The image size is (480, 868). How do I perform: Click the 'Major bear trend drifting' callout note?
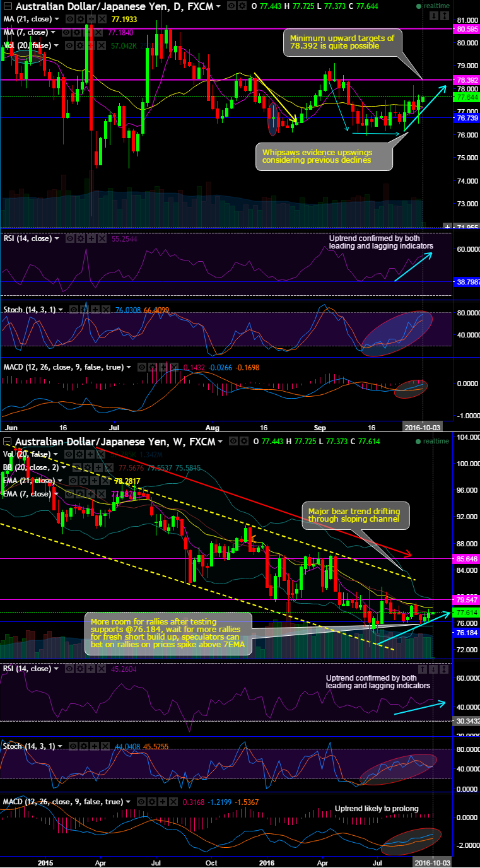point(356,515)
